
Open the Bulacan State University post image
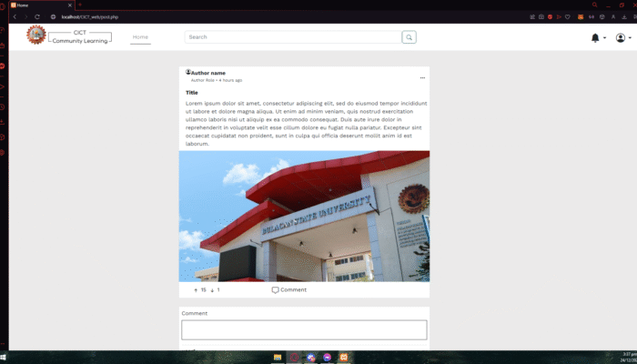[304, 217]
